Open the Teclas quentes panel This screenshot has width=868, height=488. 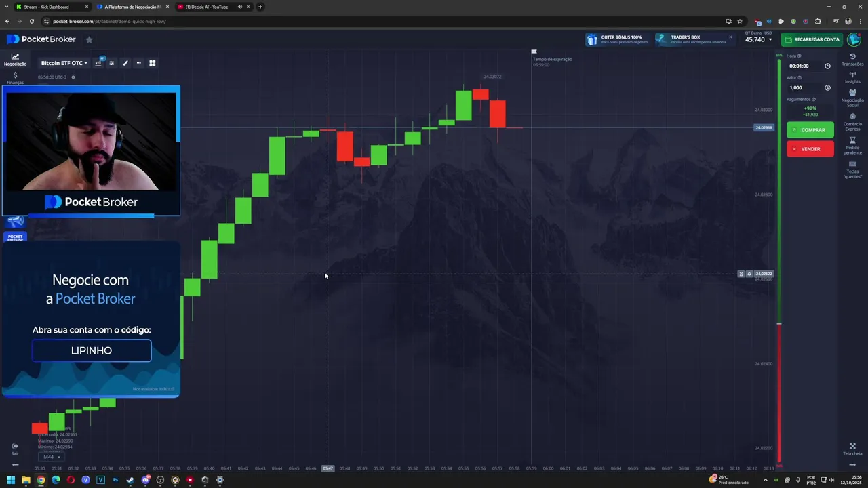(x=852, y=169)
